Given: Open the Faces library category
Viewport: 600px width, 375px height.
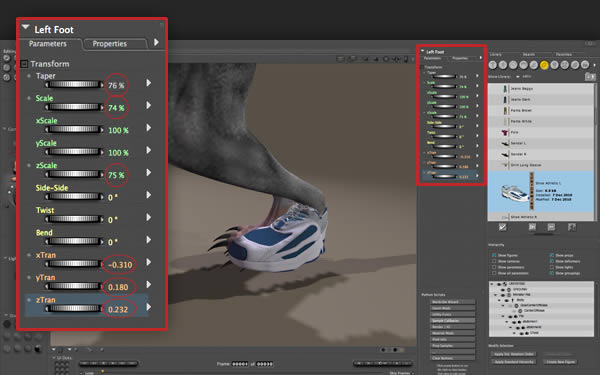Looking at the screenshot, I should [513, 65].
